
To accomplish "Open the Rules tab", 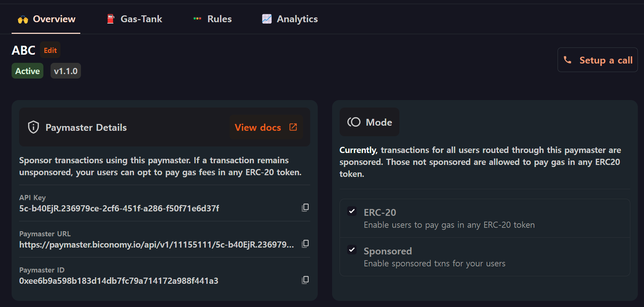I will point(212,19).
